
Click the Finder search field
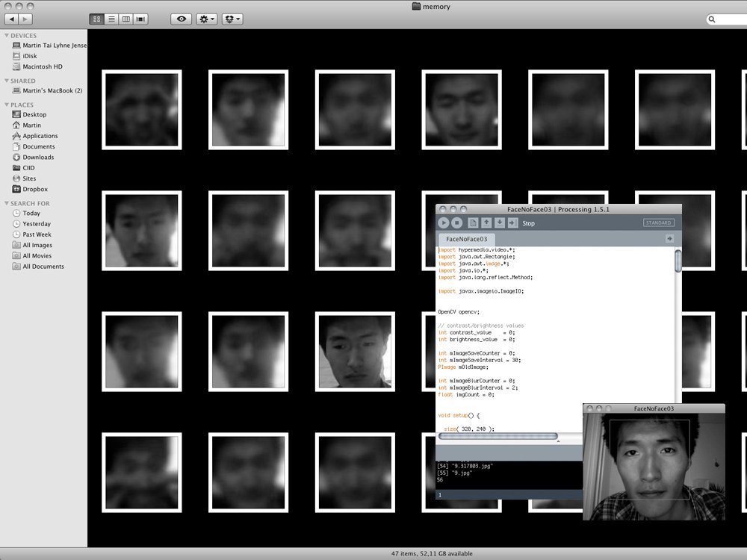(727, 19)
